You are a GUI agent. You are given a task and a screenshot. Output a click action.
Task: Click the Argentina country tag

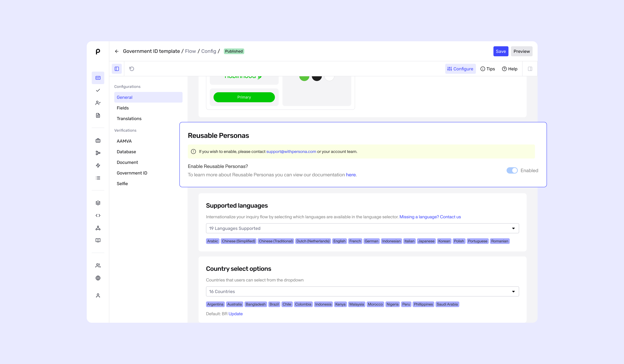(x=215, y=304)
